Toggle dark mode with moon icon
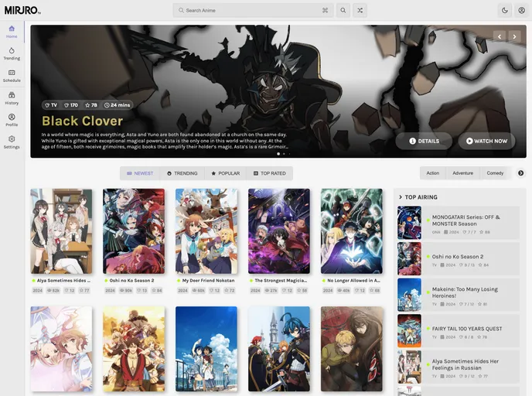 pyautogui.click(x=505, y=10)
